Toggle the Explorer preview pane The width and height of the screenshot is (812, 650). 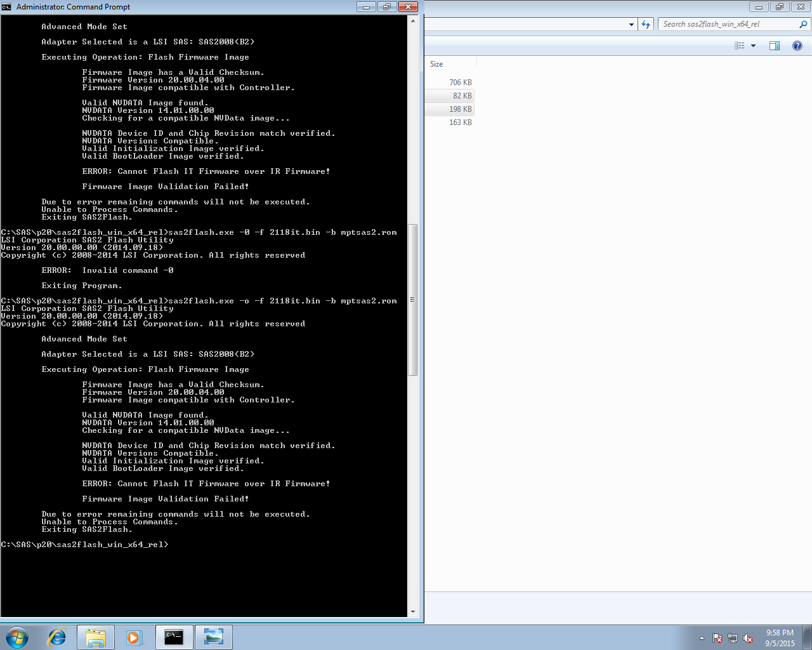coord(775,46)
